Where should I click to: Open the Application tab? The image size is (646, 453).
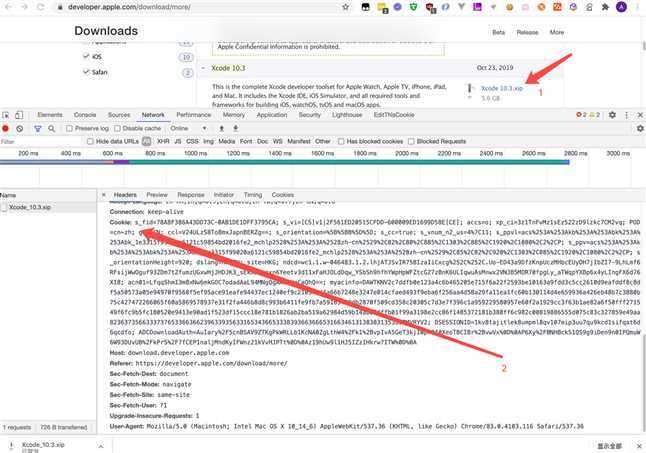pyautogui.click(x=272, y=115)
